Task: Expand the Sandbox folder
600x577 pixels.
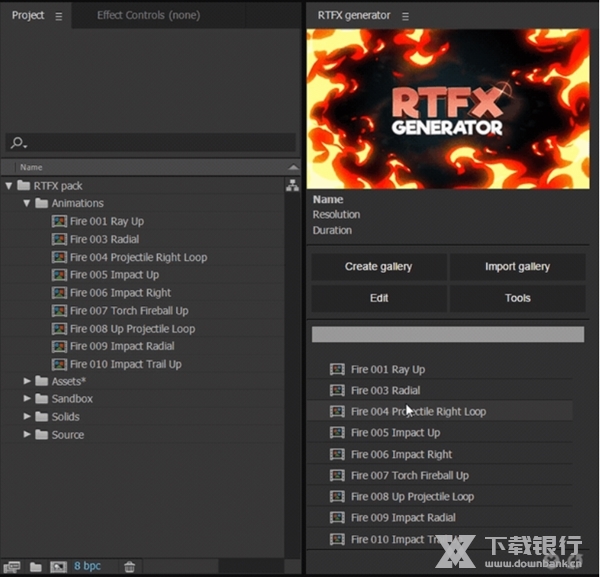Action: 26,398
